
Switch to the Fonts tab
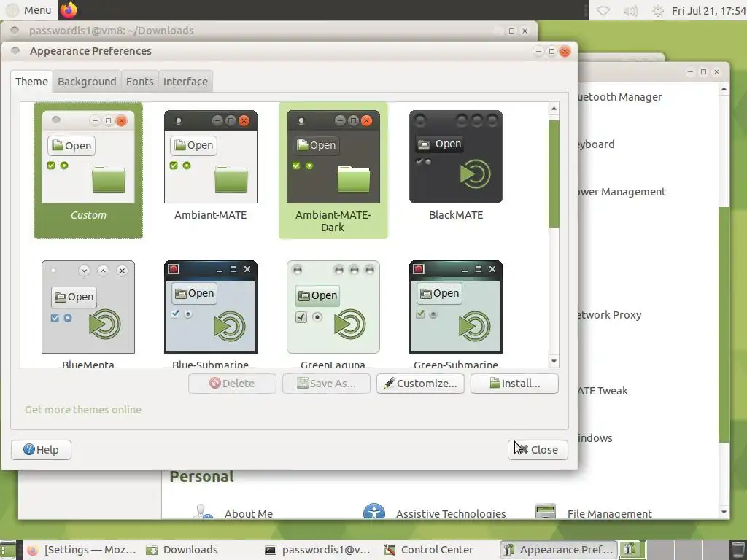pos(139,82)
